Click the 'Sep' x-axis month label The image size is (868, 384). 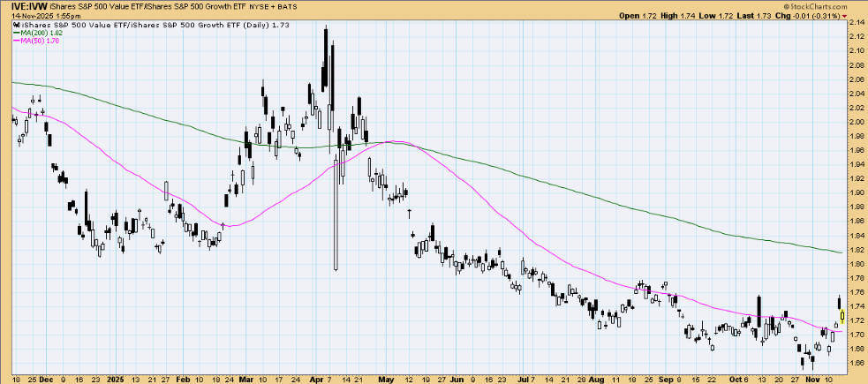coord(666,379)
